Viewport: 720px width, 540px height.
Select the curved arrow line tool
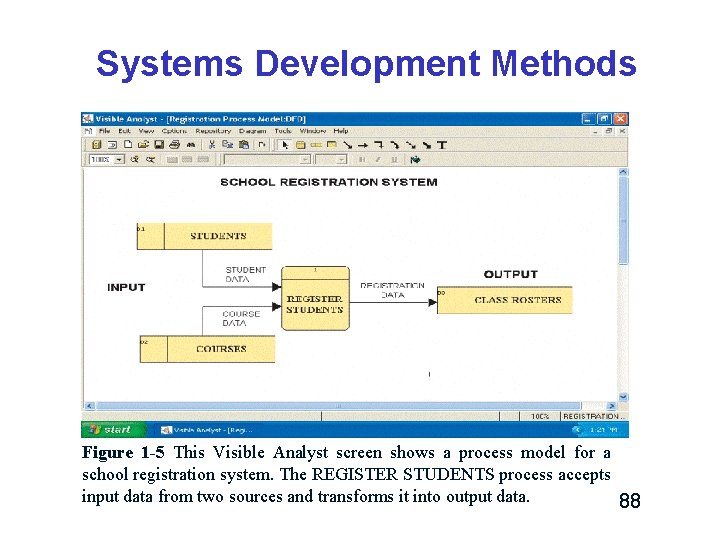tap(394, 145)
